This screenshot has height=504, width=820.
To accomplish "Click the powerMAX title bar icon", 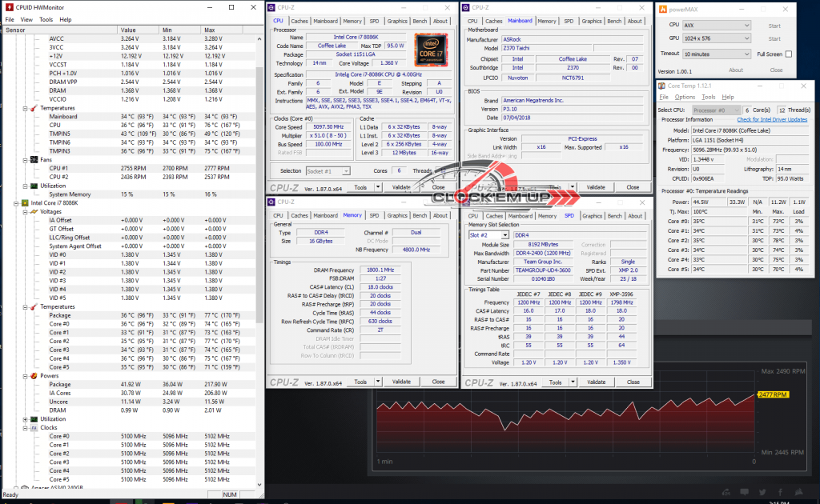I will pos(662,10).
